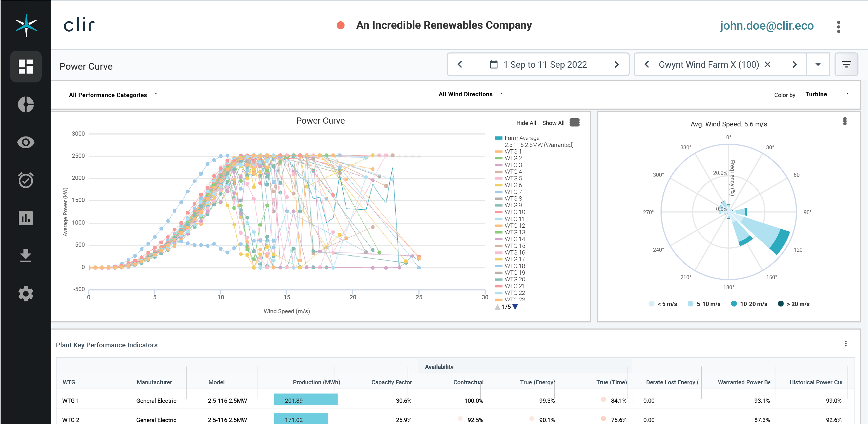Image resolution: width=868 pixels, height=424 pixels.
Task: Toggle 10-20 m/s wind speed legend
Action: pyautogui.click(x=749, y=304)
